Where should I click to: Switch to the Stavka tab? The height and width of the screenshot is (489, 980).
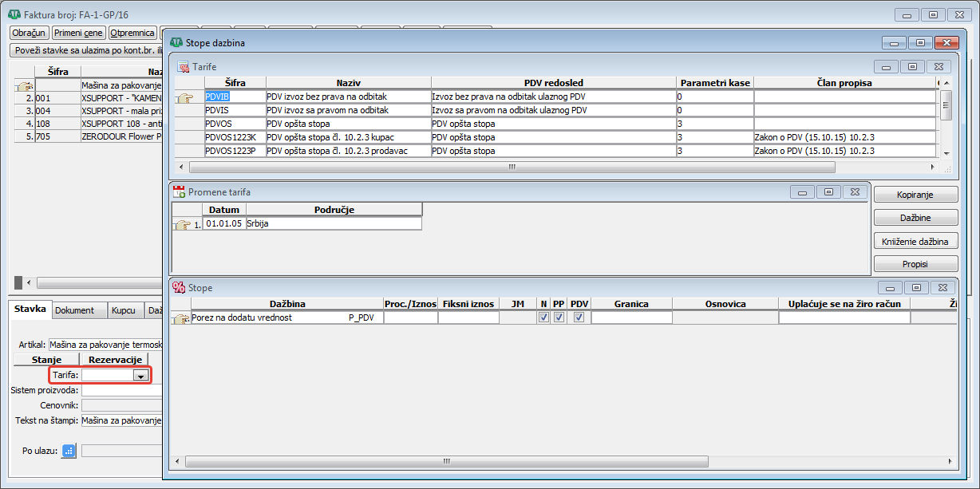click(x=31, y=310)
